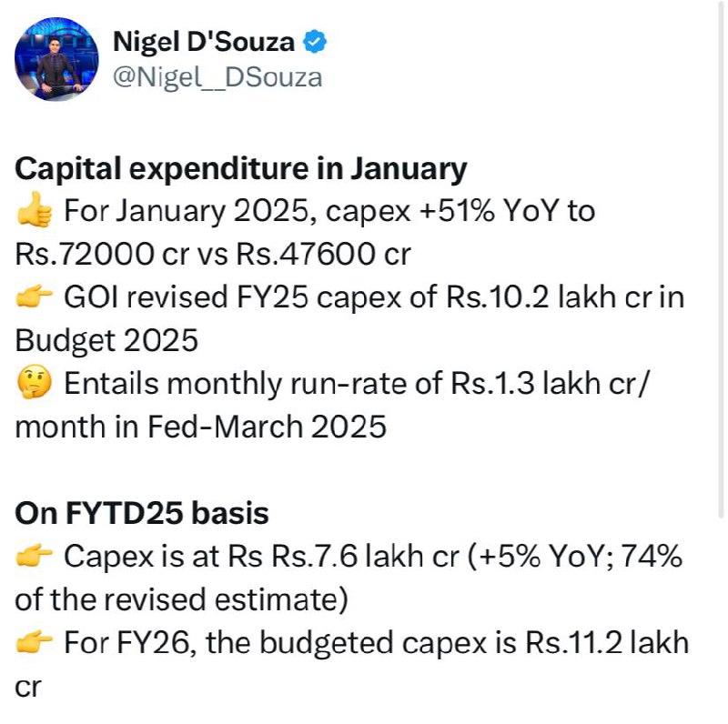Screen dimensions: 728x724
Task: Click the pointing hand emoji before Capex is at
Action: [x=35, y=556]
